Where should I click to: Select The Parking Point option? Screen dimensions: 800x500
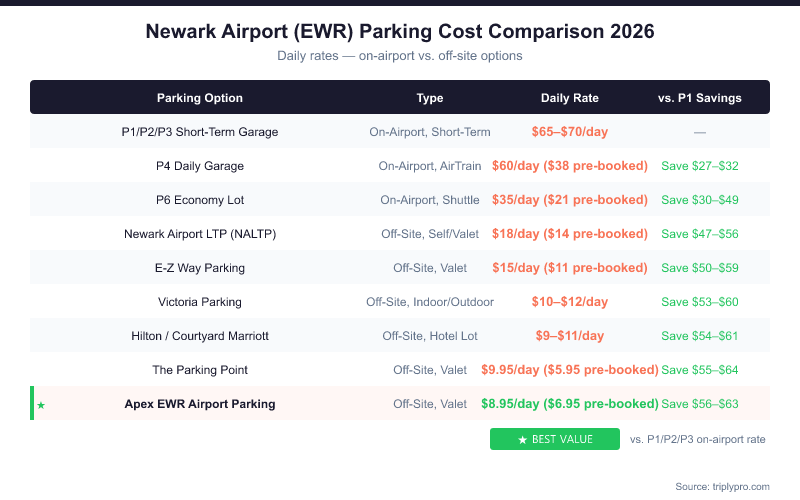point(200,370)
